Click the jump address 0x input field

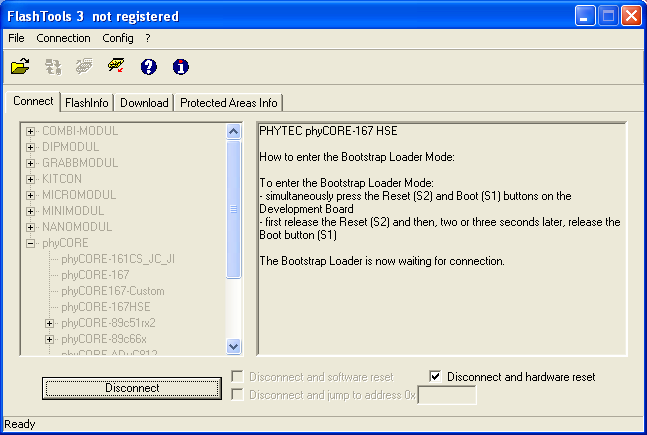pyautogui.click(x=447, y=395)
